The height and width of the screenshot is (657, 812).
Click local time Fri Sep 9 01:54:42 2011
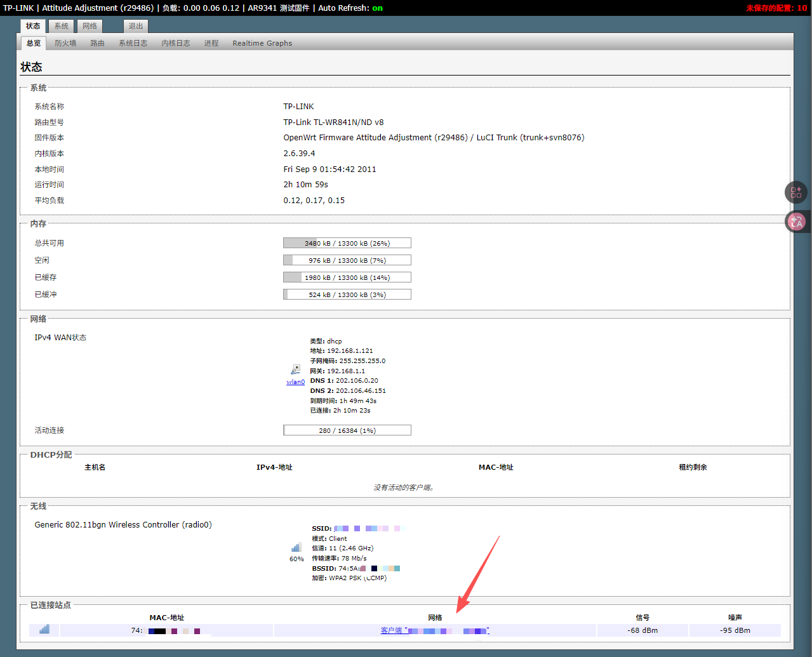pyautogui.click(x=329, y=169)
